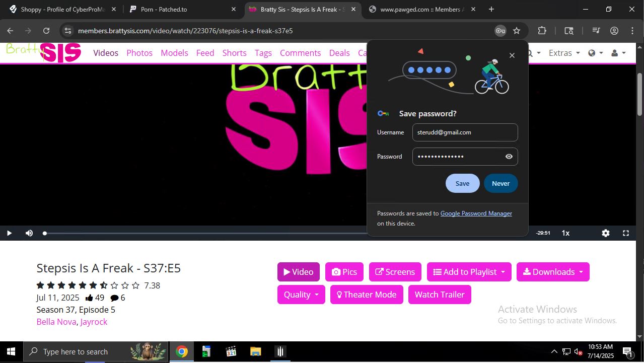644x363 pixels.
Task: Click the password key icon in address bar
Action: (x=500, y=31)
